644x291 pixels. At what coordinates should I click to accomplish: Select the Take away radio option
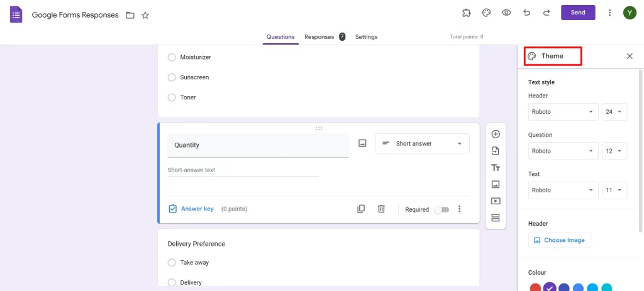point(172,263)
